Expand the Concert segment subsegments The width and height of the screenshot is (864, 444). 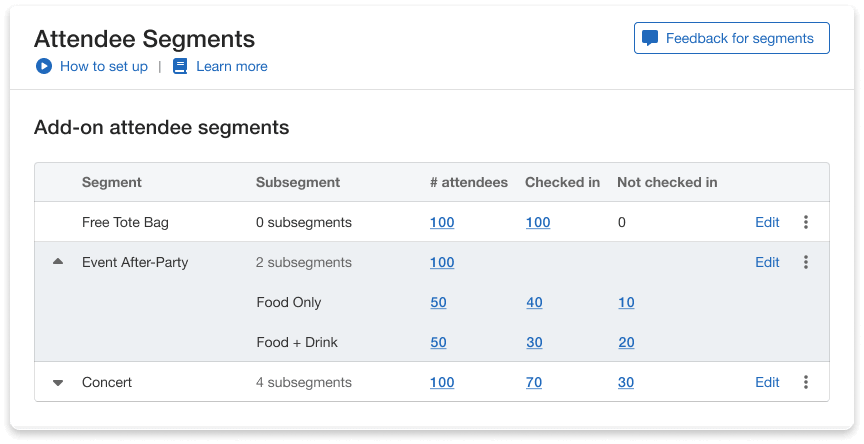pos(58,382)
